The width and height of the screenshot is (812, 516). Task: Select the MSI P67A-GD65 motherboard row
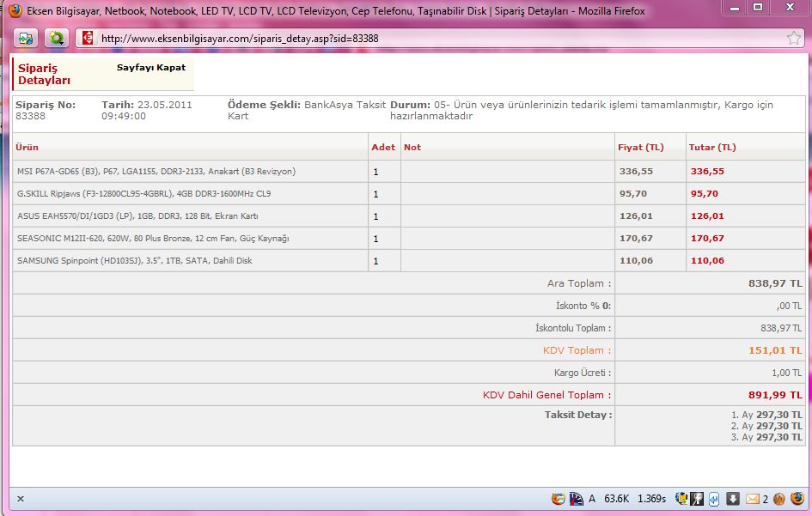tap(409, 172)
